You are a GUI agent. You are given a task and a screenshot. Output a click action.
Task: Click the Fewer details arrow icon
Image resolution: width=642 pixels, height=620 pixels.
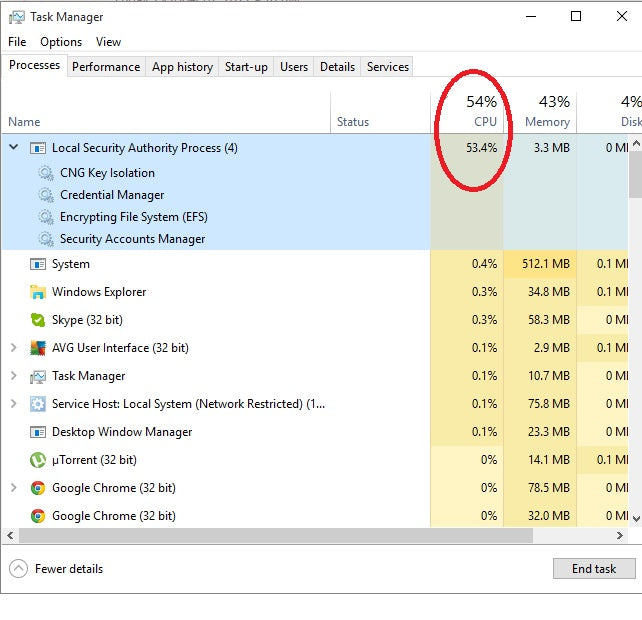click(18, 568)
